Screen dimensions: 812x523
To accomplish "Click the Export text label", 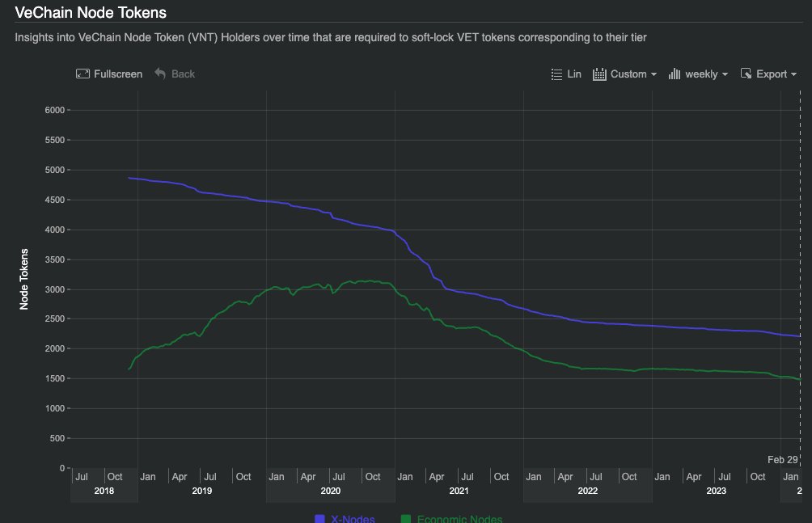I will (x=772, y=74).
